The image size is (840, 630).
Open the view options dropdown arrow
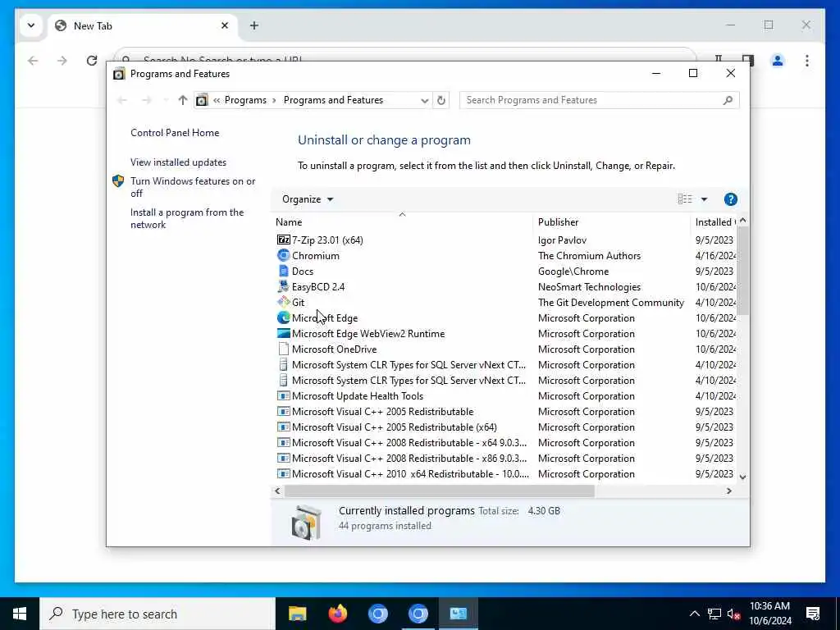point(704,199)
